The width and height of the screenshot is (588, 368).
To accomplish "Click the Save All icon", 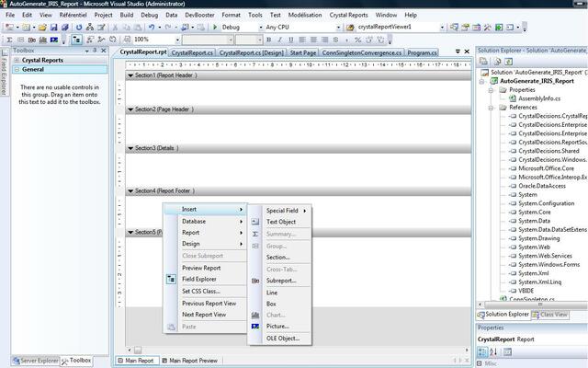I will 65,27.
